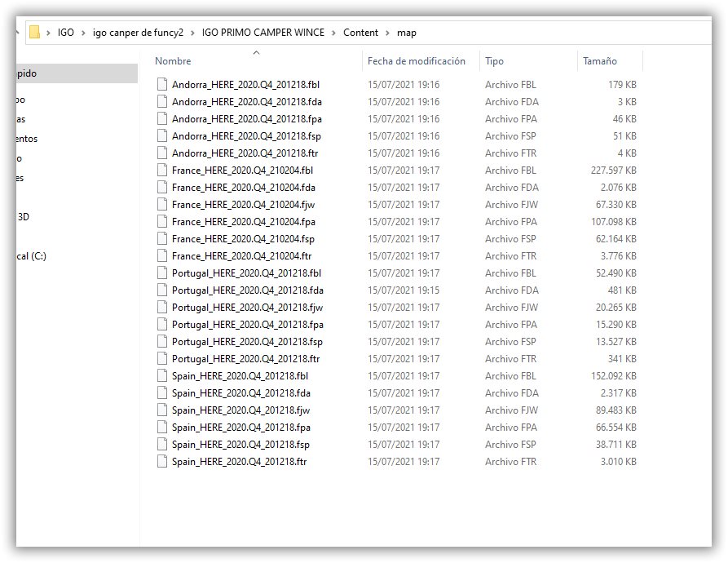Viewport: 728px width, 563px height.
Task: Click the file icon of France_HERE_2020.Q4_210204.fsp
Action: pos(162,239)
